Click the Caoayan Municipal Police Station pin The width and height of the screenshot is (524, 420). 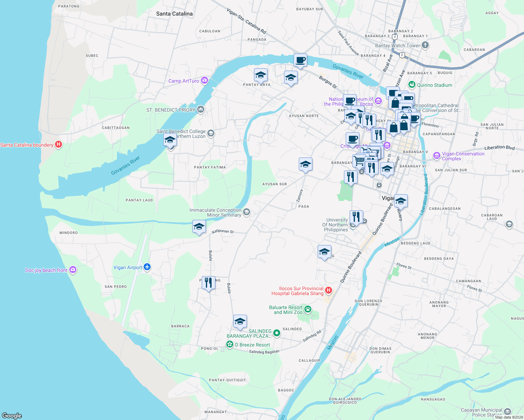(x=508, y=412)
